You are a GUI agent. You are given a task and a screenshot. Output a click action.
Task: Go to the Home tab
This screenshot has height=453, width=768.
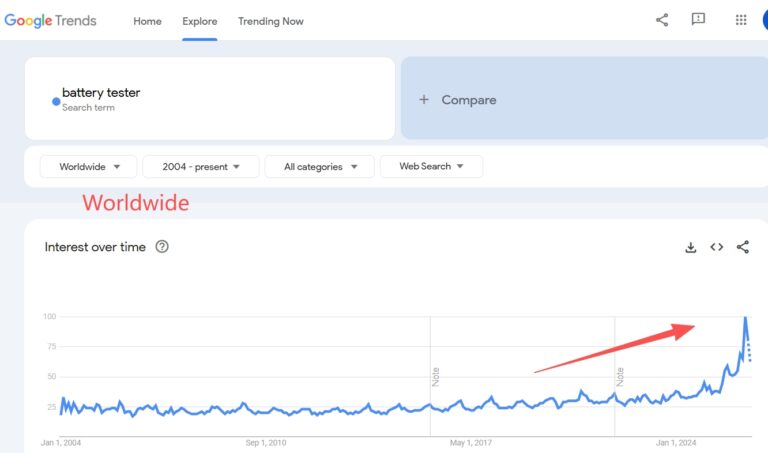pyautogui.click(x=147, y=21)
